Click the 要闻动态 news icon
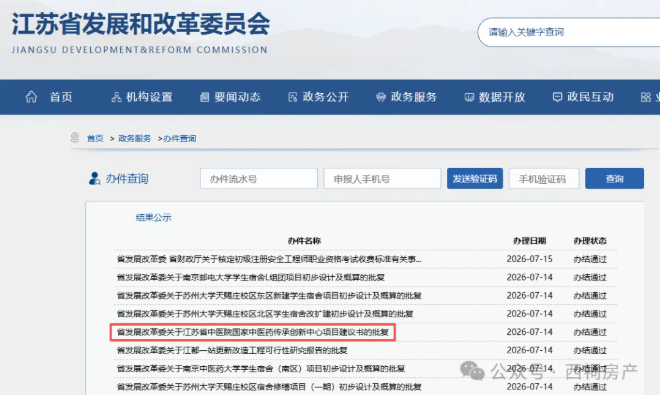Screen dimensions: 662x395 coord(205,97)
